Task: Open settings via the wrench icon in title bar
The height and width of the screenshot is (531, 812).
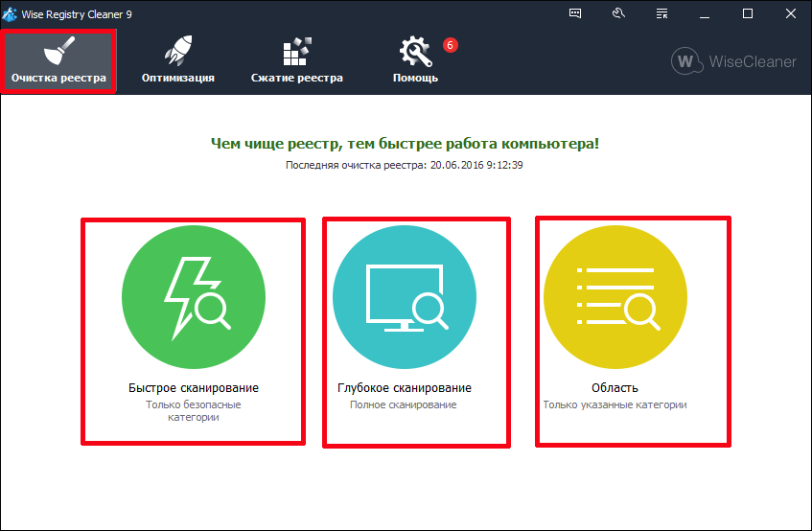Action: pyautogui.click(x=618, y=13)
